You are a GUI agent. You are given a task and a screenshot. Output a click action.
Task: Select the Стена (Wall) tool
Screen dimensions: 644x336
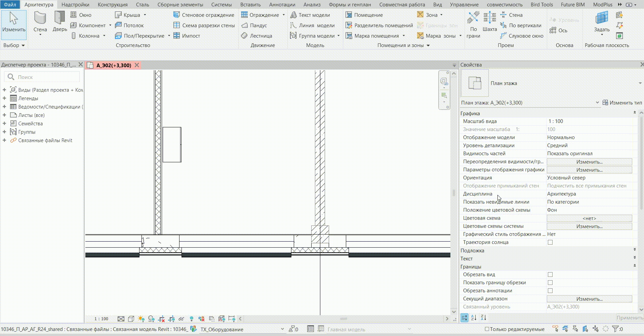tap(40, 22)
